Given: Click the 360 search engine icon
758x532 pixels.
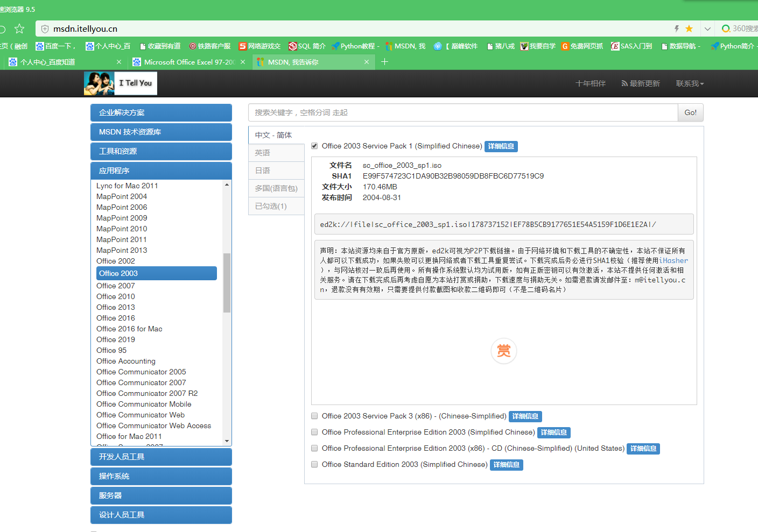Looking at the screenshot, I should click(726, 29).
